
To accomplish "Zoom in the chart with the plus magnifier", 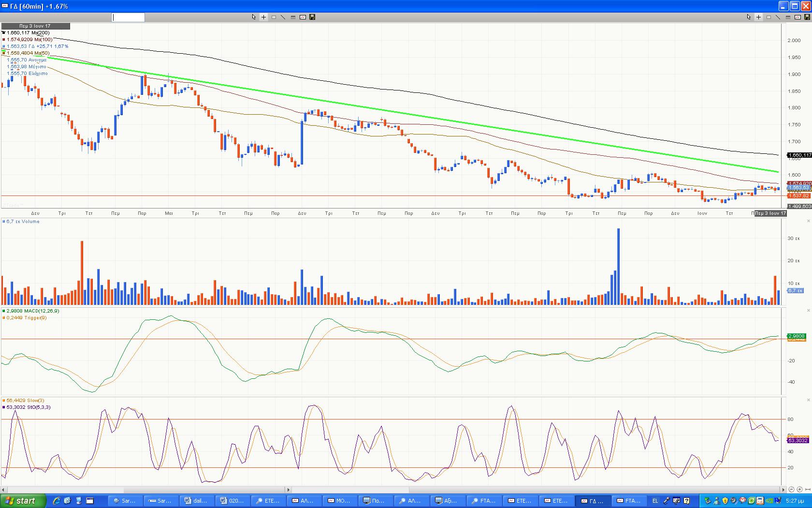I will pos(799,490).
